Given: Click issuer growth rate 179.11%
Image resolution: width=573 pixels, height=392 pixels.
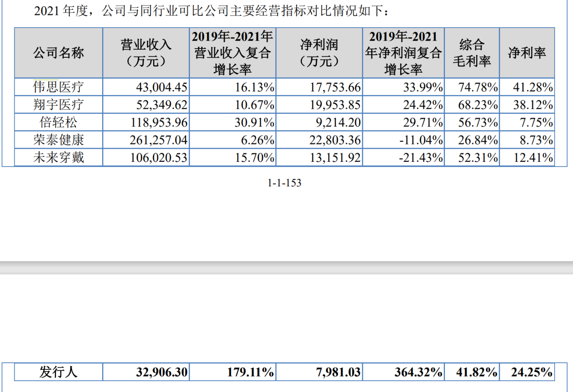Looking at the screenshot, I should click(251, 372).
